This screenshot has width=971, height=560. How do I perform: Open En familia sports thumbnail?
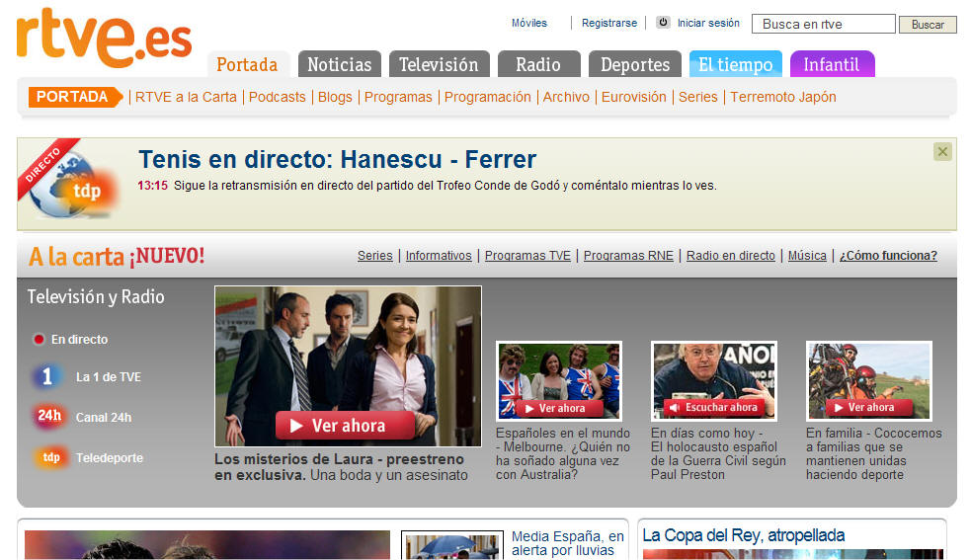coord(869,380)
